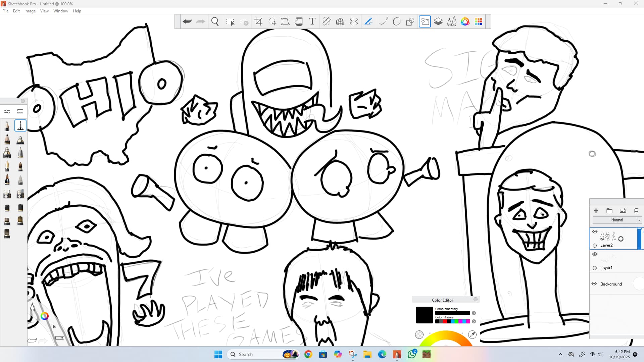Open the View menu
644x362 pixels.
(x=44, y=11)
